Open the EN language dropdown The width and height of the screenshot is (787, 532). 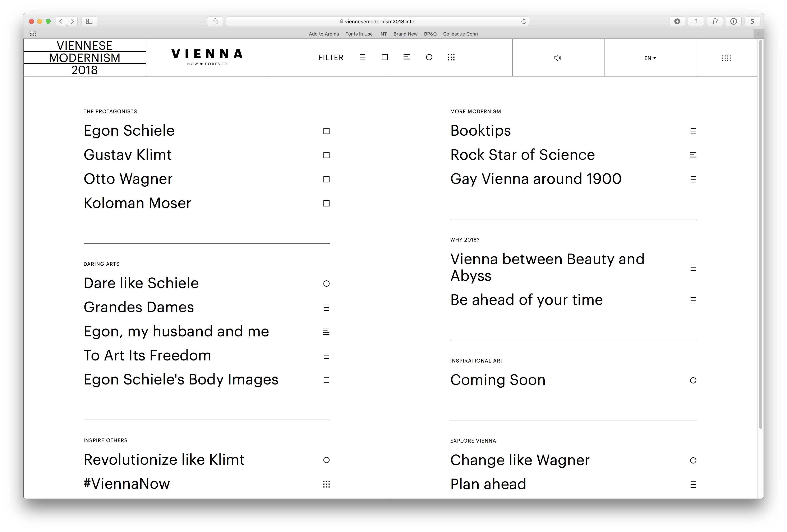click(x=650, y=58)
